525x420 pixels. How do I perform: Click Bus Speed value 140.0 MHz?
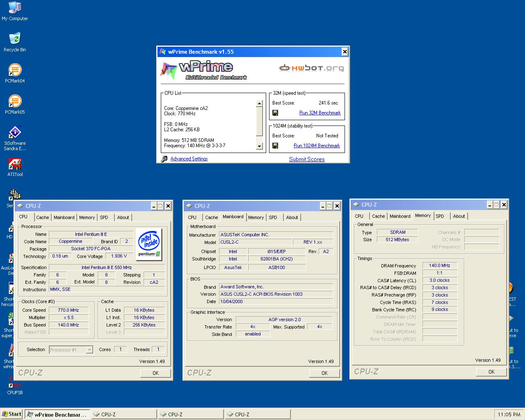click(68, 325)
